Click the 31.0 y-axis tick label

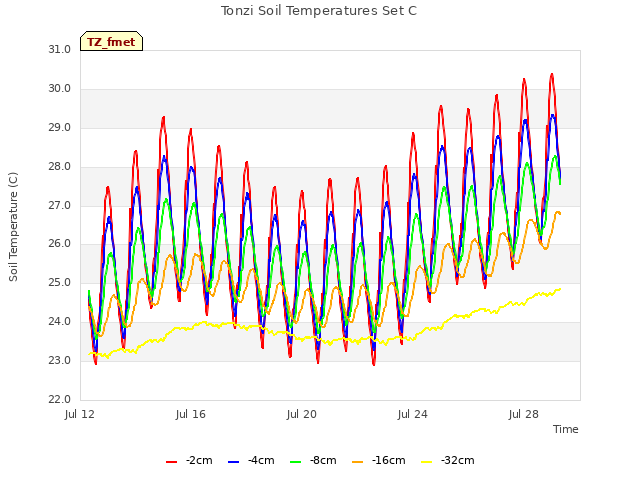tap(60, 49)
